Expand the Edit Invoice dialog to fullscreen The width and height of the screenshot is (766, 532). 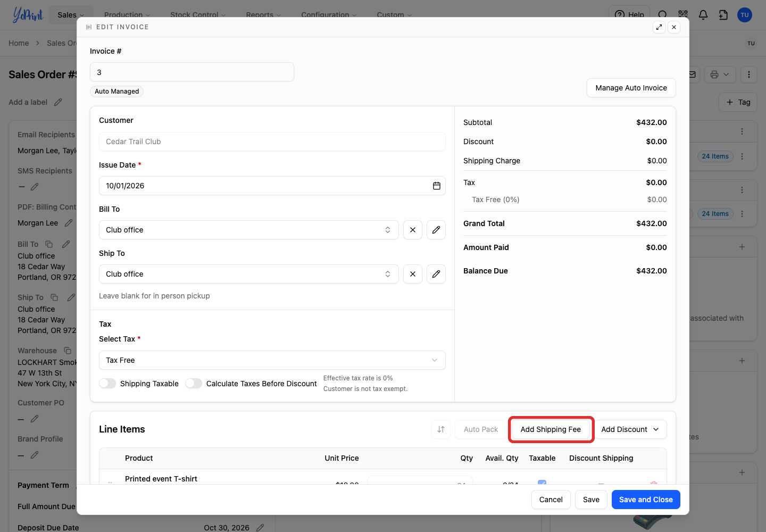coord(659,27)
